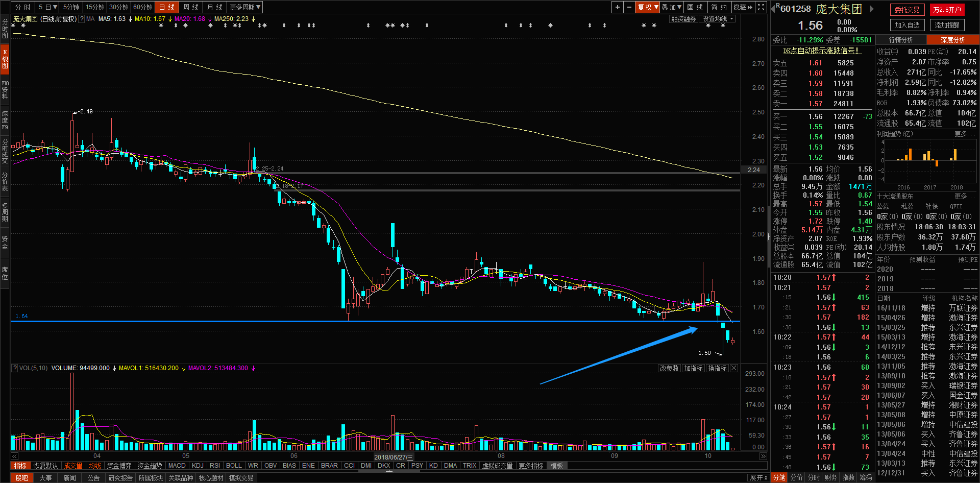Open 更多周期 period dropdown
The image size is (980, 483).
click(x=245, y=7)
